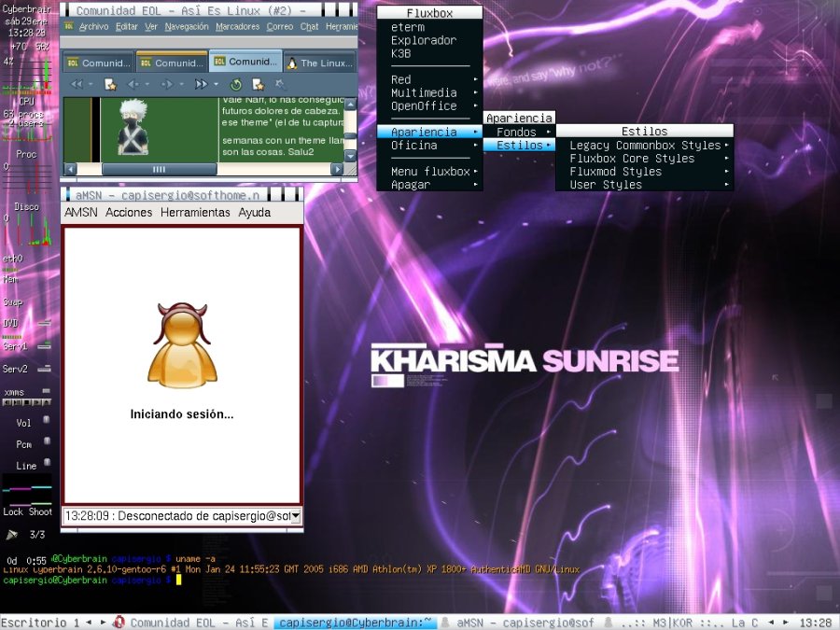Viewport: 840px width, 630px height.
Task: Switch to second Comunid... tab with orange bar
Action: tap(172, 63)
